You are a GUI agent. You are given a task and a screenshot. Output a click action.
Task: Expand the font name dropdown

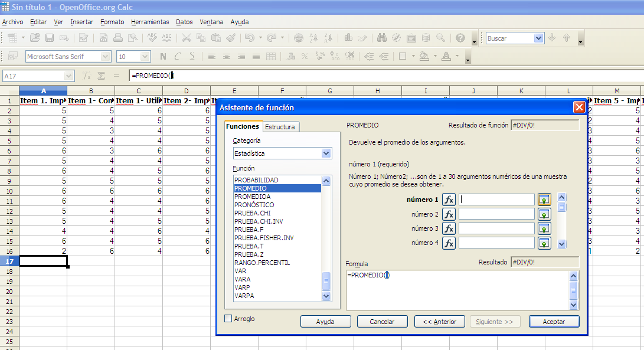pos(106,57)
